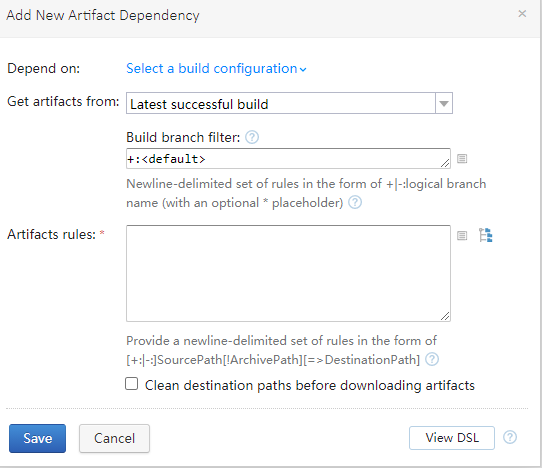Save the artifact dependency
This screenshot has height=468, width=542.
click(37, 438)
